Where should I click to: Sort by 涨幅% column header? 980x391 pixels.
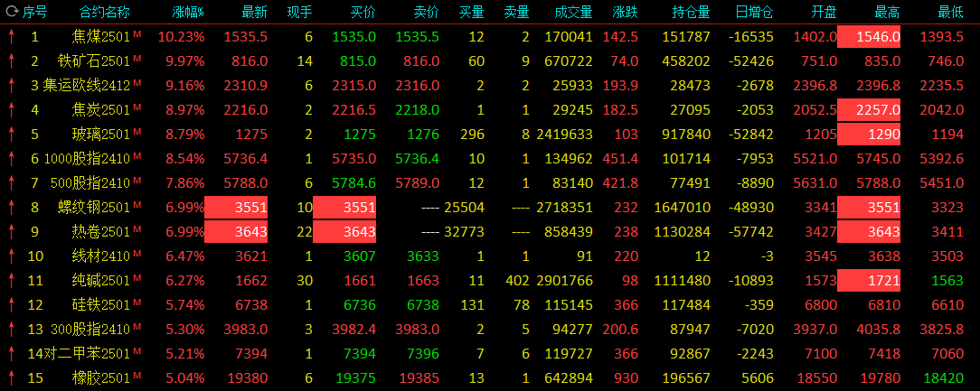point(188,12)
